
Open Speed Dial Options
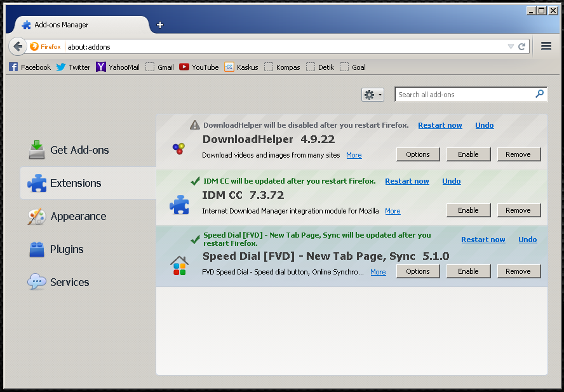pyautogui.click(x=418, y=271)
